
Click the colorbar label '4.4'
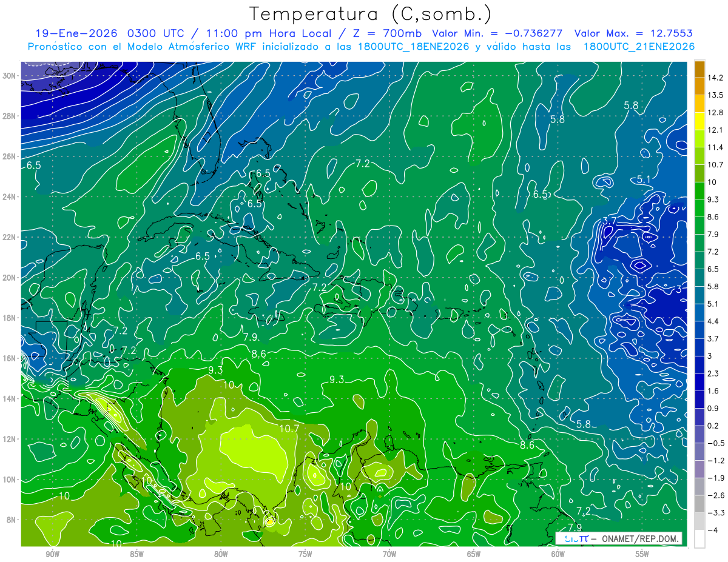(713, 321)
